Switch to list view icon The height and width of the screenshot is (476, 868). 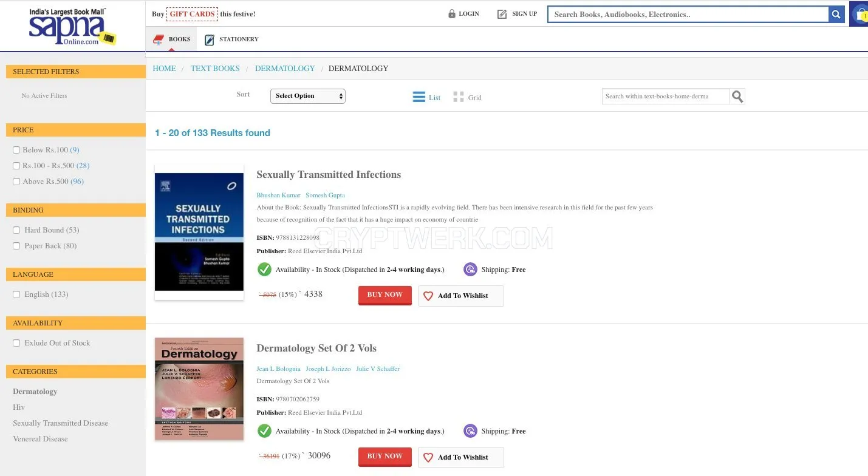coord(419,97)
